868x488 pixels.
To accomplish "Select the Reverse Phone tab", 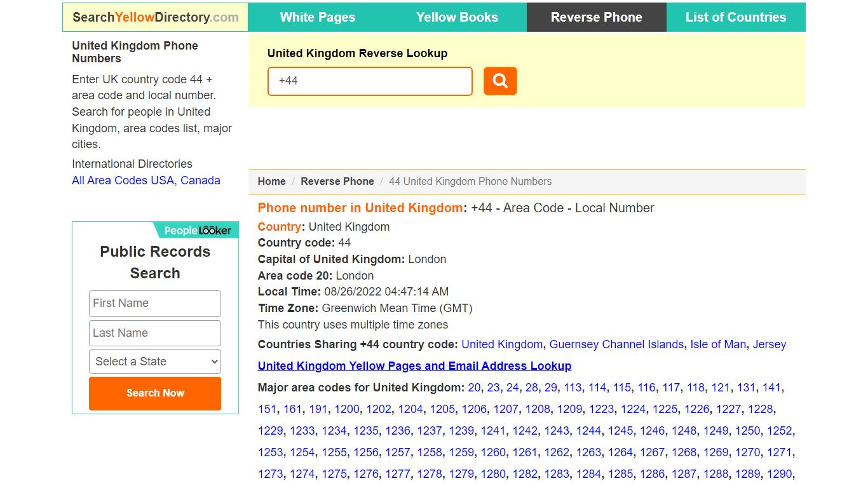I will click(x=596, y=17).
